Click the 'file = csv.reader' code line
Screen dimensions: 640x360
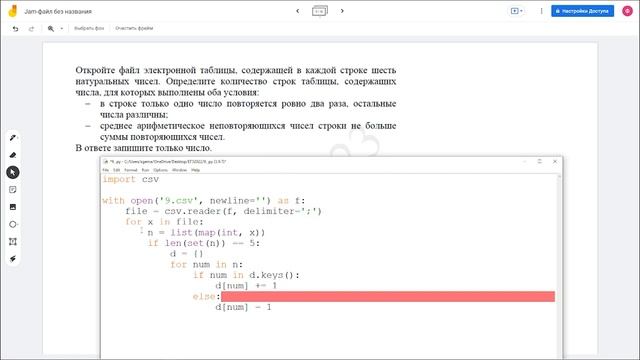pos(223,211)
